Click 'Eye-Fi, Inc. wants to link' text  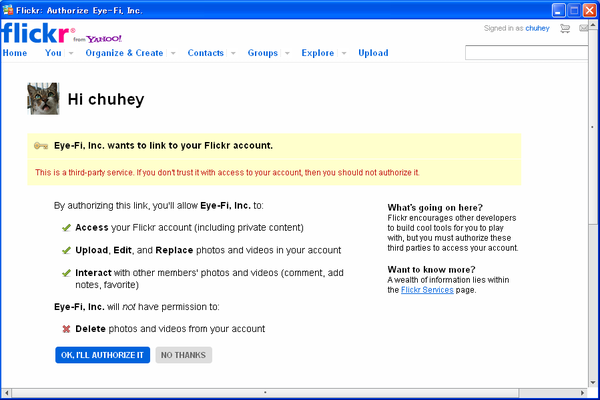click(163, 145)
